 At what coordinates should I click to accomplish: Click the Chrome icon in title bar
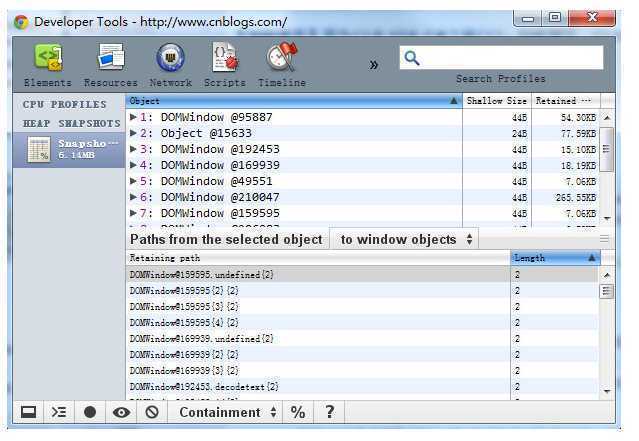pos(21,22)
